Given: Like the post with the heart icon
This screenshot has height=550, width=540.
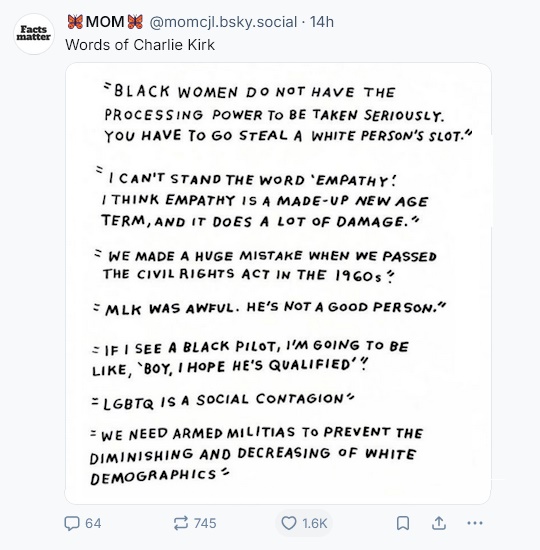Looking at the screenshot, I should [289, 523].
